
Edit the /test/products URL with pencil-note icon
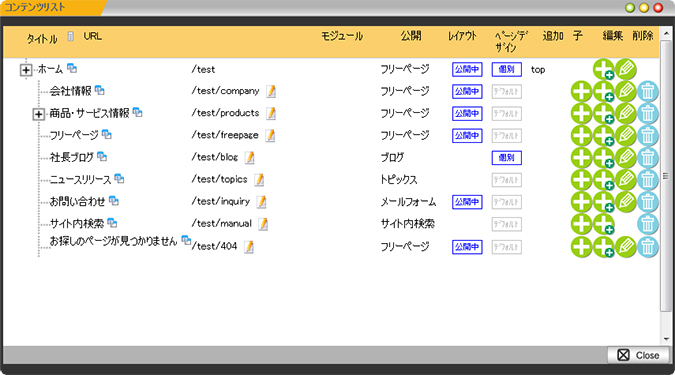click(x=271, y=113)
